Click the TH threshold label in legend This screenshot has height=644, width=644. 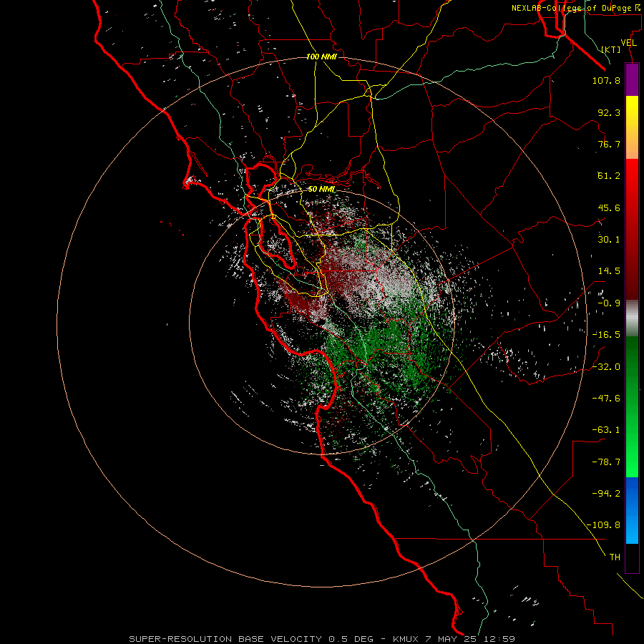(615, 557)
